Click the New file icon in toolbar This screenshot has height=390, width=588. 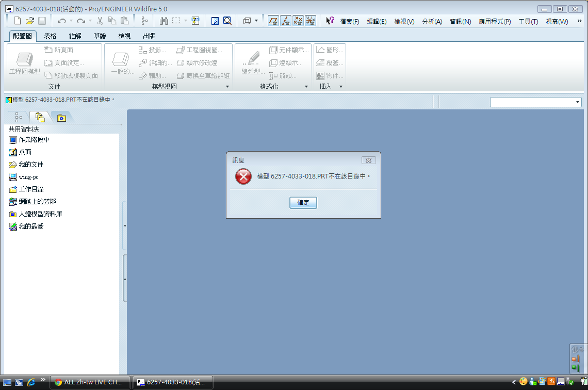point(18,21)
